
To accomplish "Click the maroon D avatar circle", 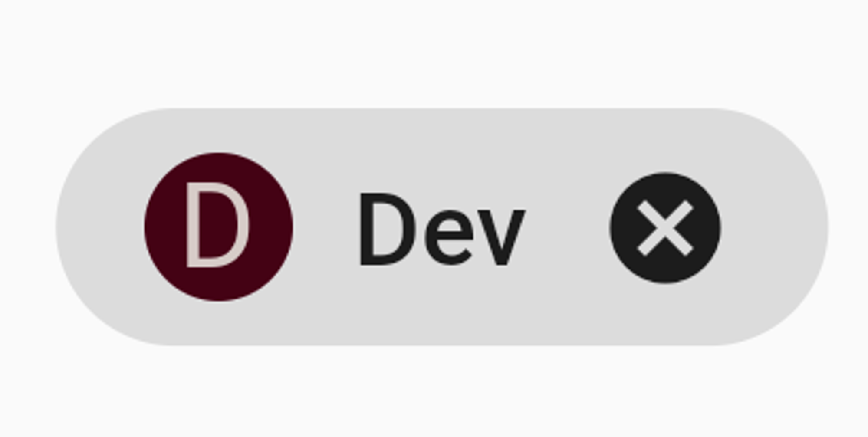I will click(218, 227).
